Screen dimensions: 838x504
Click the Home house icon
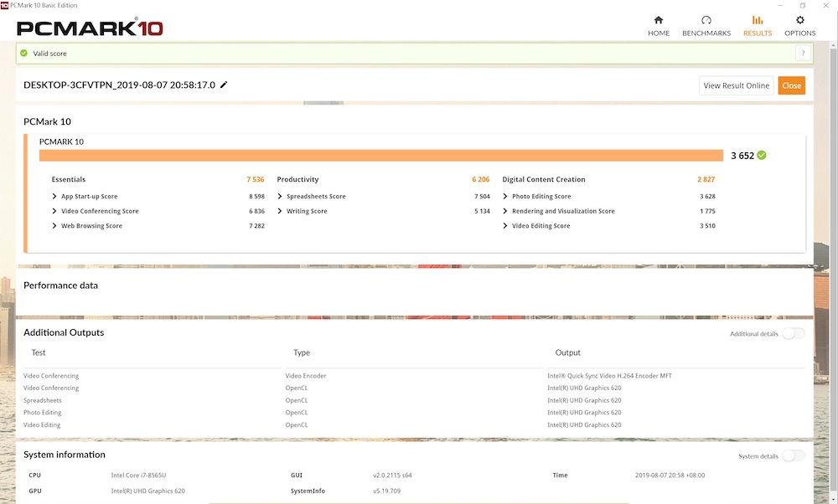658,20
